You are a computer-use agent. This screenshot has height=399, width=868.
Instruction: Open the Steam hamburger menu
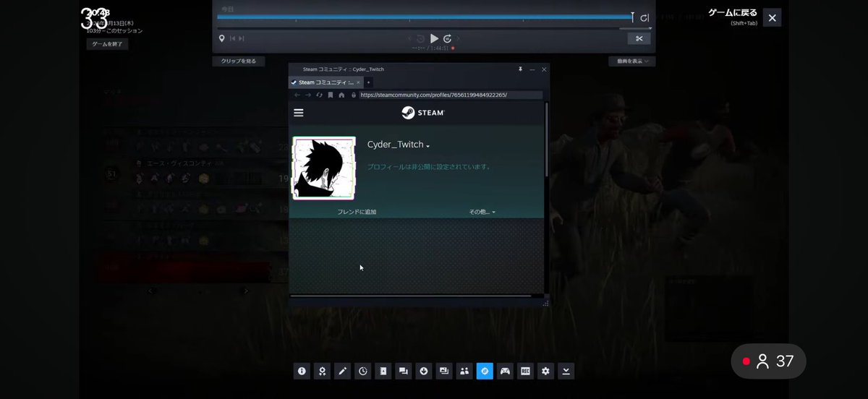click(x=299, y=113)
